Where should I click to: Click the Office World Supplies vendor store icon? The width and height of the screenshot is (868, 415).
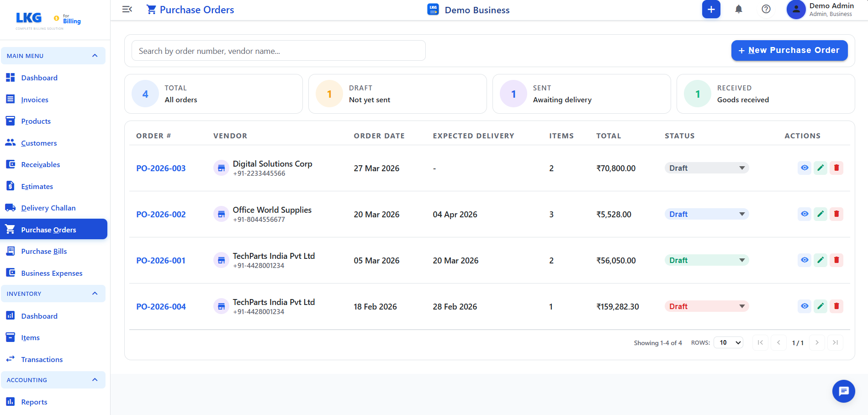click(x=221, y=214)
